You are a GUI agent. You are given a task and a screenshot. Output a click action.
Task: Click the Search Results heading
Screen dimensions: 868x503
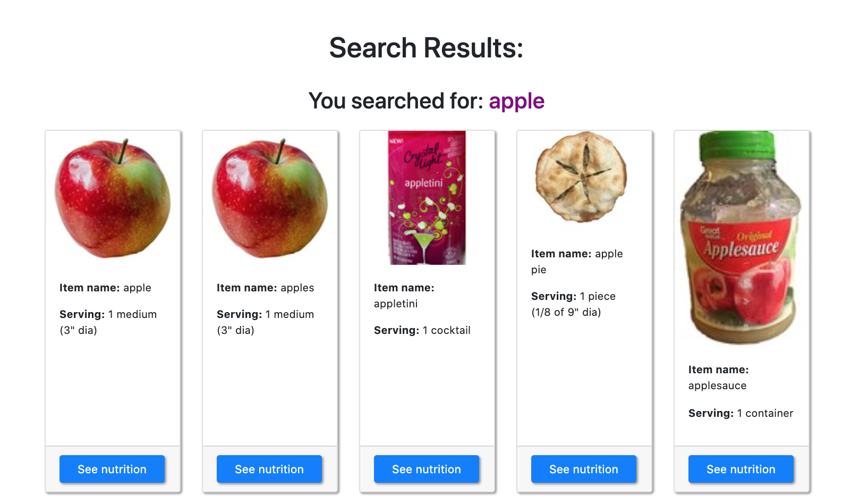(426, 47)
